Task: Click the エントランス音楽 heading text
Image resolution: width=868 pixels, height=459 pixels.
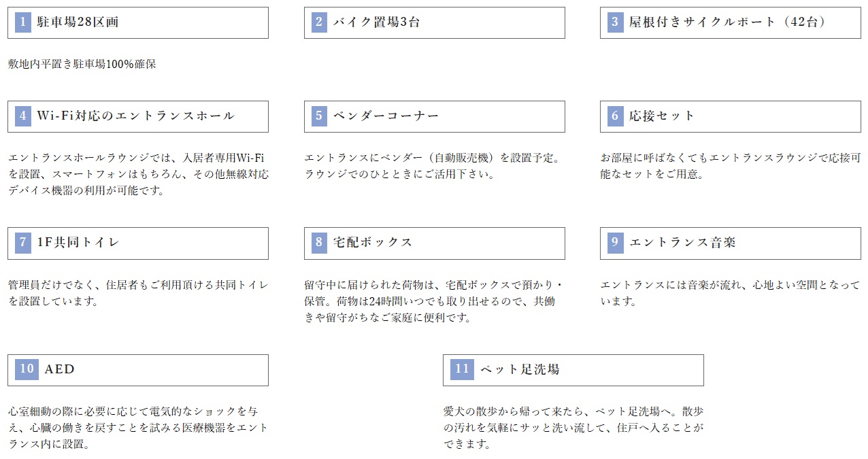Action: click(682, 243)
